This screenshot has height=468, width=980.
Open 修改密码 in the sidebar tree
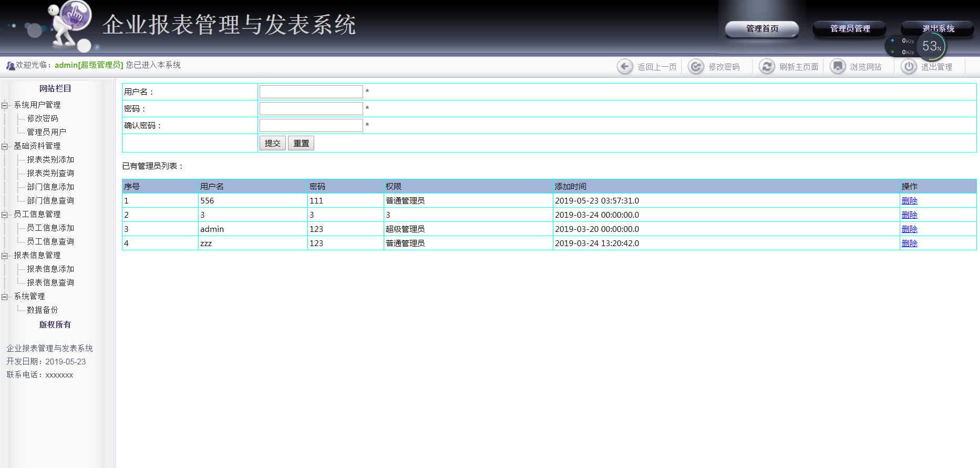43,118
